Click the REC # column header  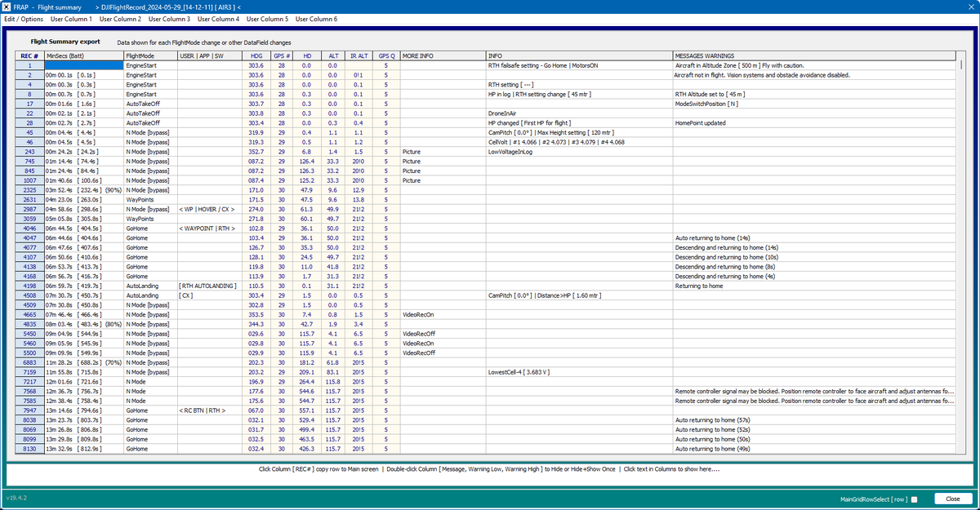[x=29, y=55]
